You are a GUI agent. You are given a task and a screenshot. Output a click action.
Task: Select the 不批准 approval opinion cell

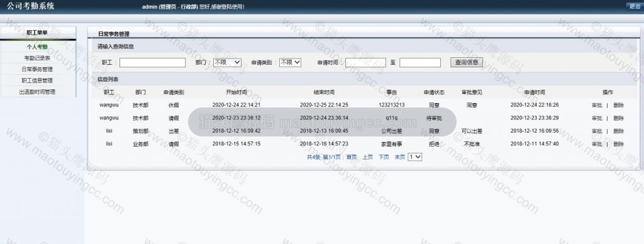(472, 144)
